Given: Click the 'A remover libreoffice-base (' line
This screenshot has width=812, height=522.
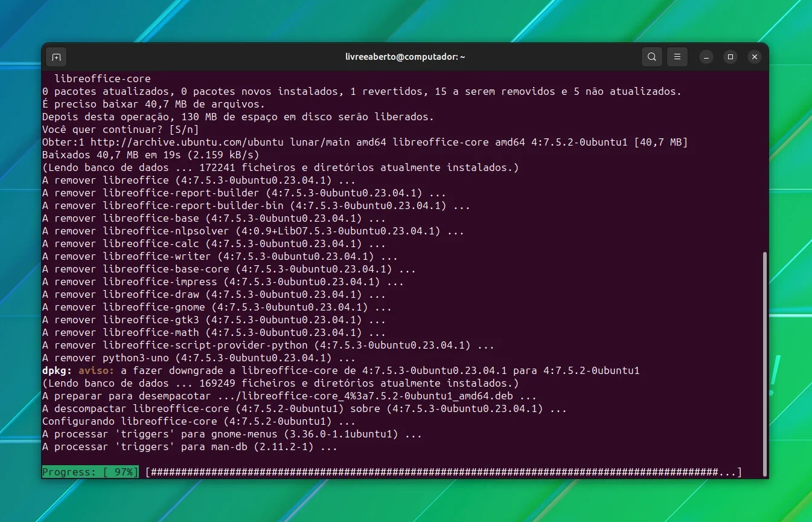Looking at the screenshot, I should [x=214, y=218].
